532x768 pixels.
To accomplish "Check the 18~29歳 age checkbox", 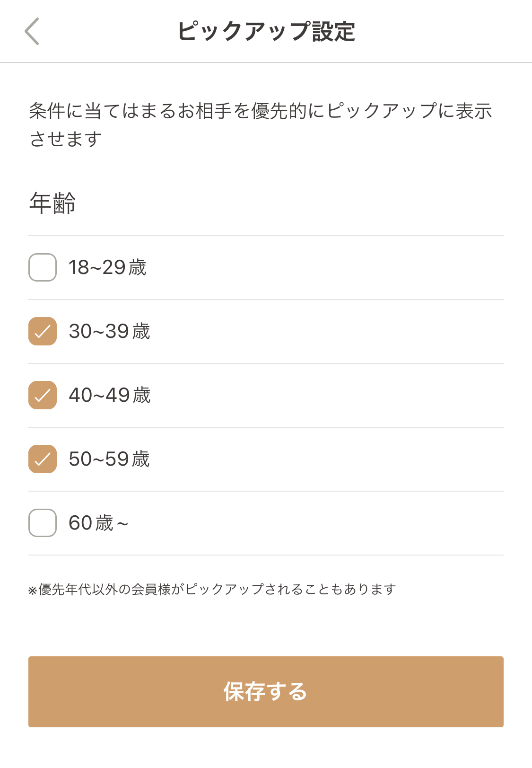I will [43, 267].
